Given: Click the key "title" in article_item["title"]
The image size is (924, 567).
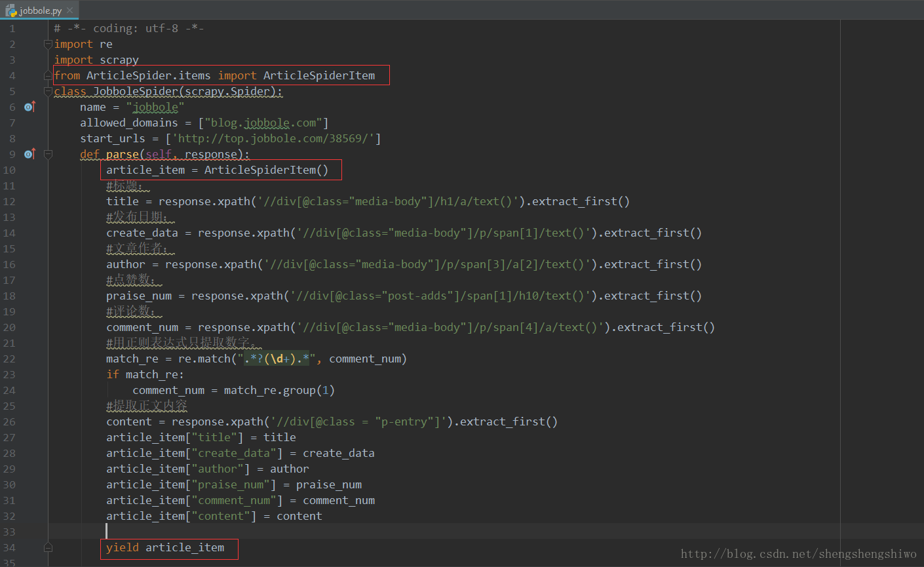Looking at the screenshot, I should (214, 437).
